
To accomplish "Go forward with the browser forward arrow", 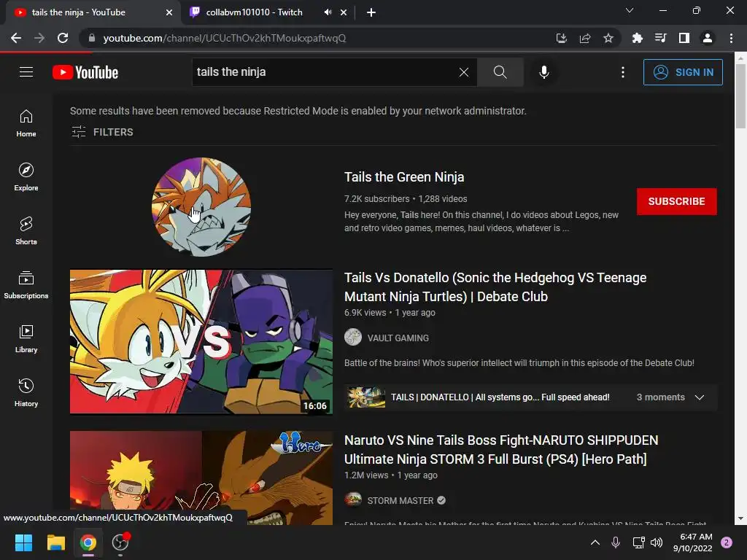I will point(39,38).
